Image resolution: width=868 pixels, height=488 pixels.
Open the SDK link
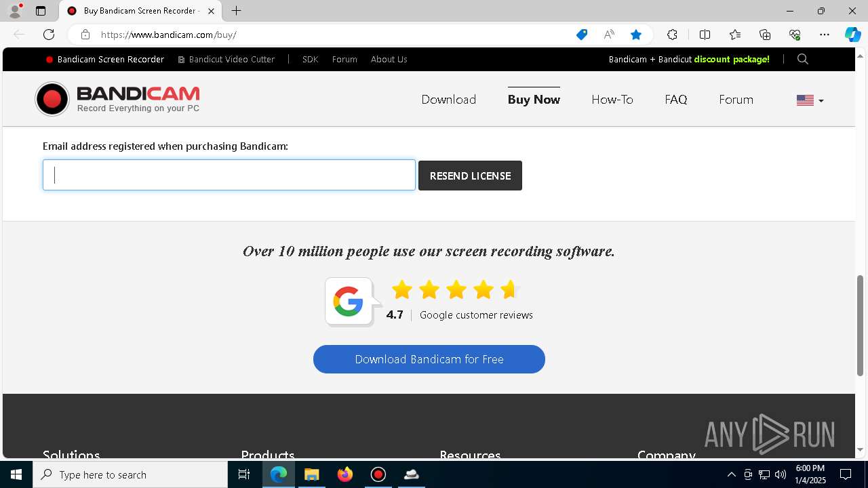pyautogui.click(x=310, y=60)
